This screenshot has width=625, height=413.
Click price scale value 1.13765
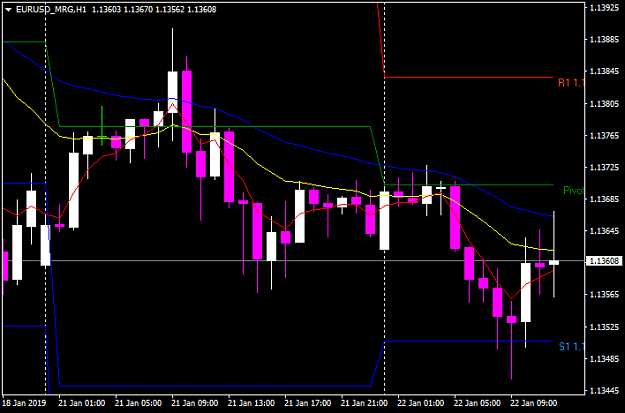tap(605, 136)
